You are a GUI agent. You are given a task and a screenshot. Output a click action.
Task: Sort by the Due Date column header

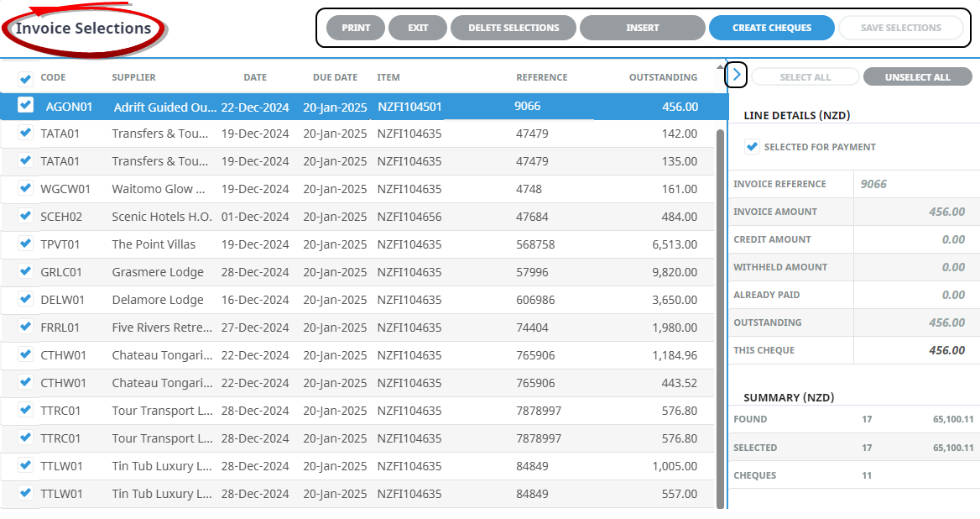coord(335,77)
